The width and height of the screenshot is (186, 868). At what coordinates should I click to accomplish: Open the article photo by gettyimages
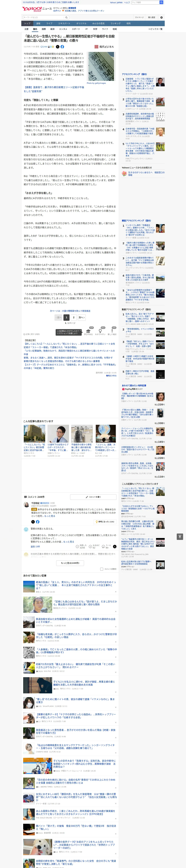pyautogui.click(x=101, y=67)
